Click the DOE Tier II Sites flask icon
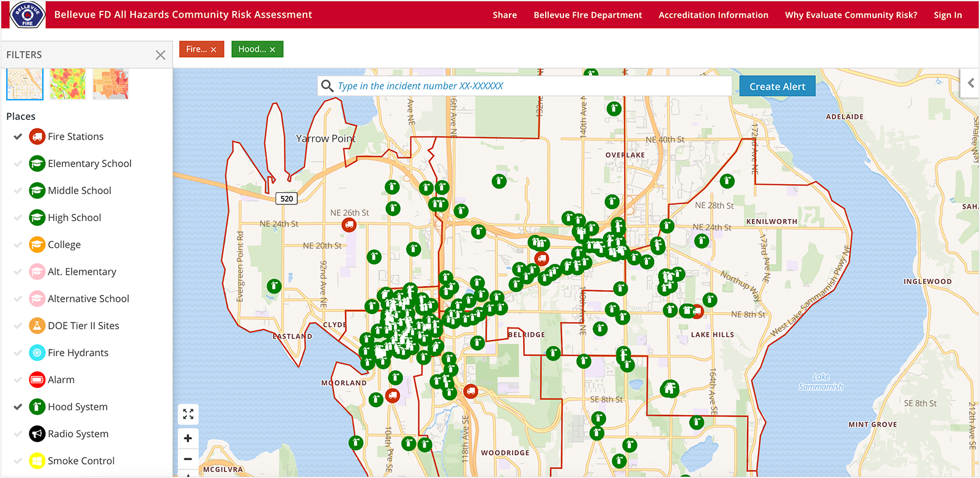 (37, 326)
